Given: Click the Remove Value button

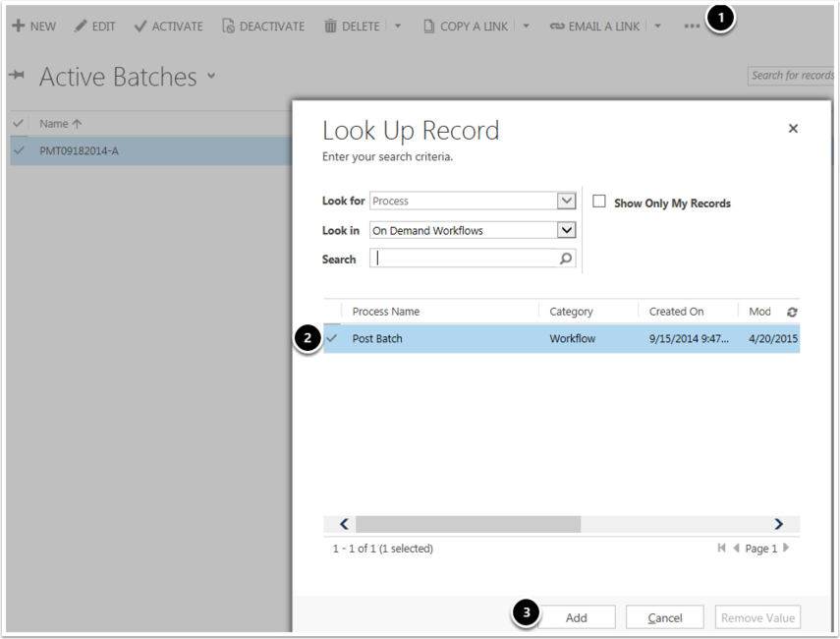Looking at the screenshot, I should pos(757,617).
